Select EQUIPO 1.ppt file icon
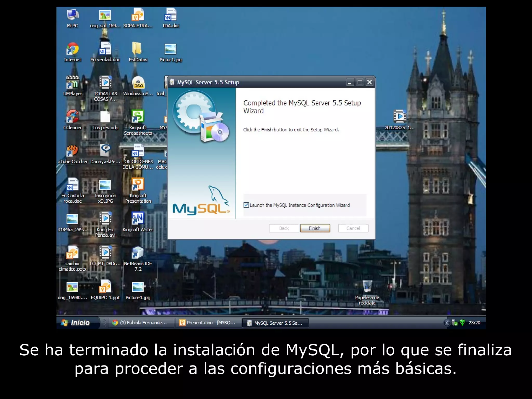This screenshot has width=532, height=399. [x=105, y=286]
